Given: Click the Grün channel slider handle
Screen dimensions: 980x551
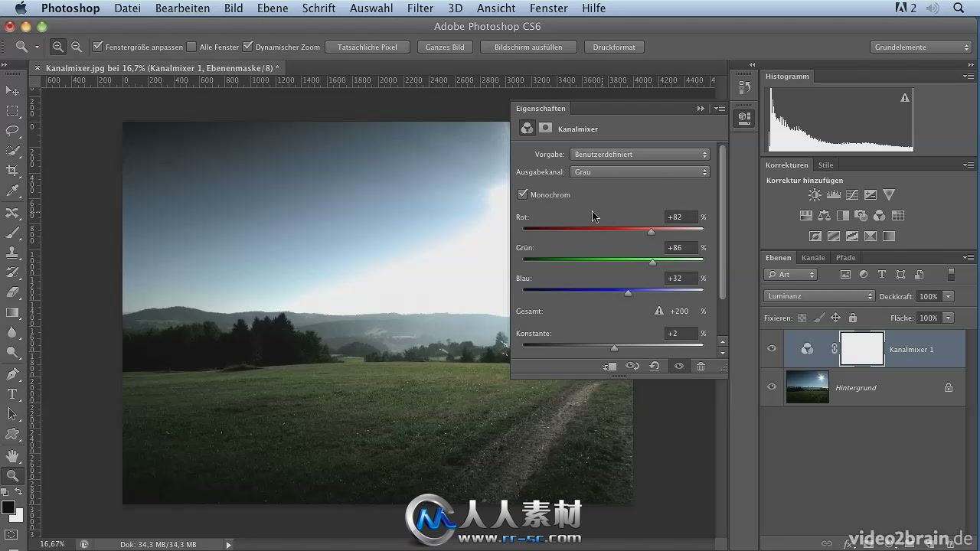Looking at the screenshot, I should [x=652, y=262].
